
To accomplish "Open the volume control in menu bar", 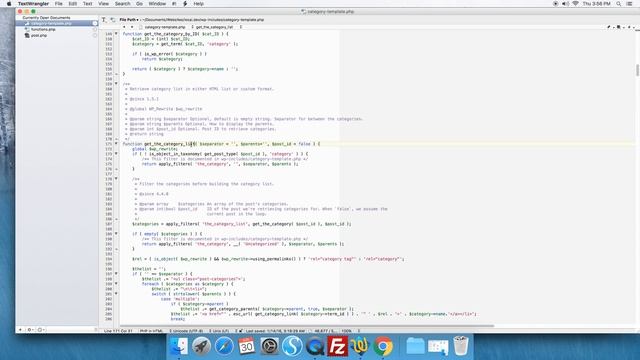I will tap(565, 4).
